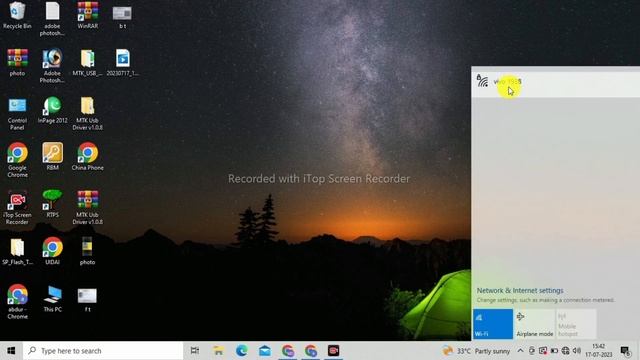640x360 pixels.
Task: Open Task View from the taskbar
Action: tap(195, 351)
